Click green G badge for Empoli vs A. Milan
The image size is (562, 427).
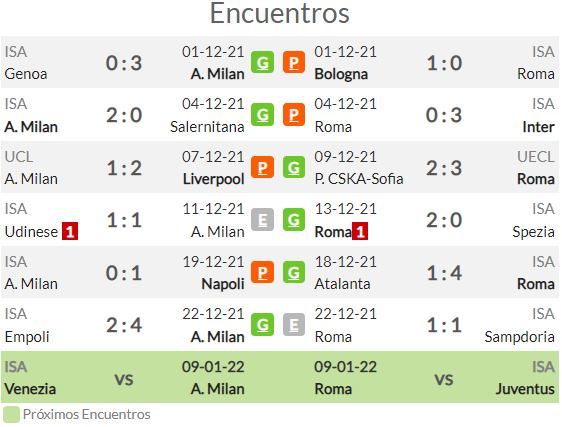262,325
